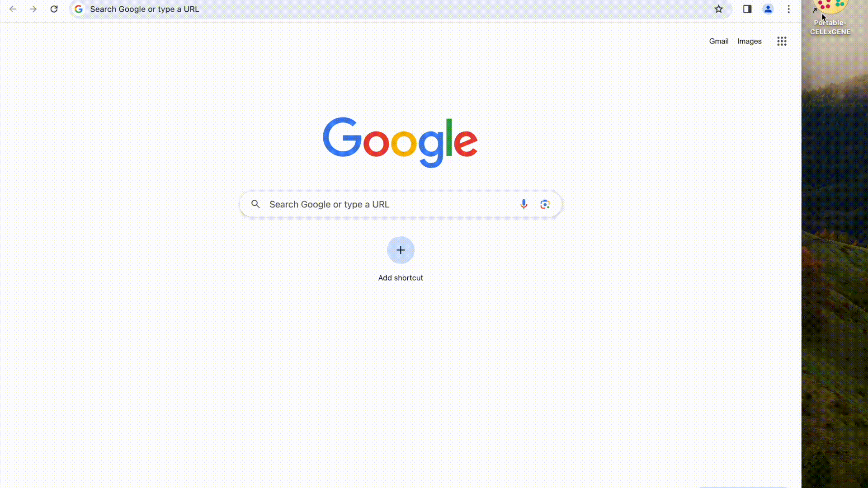Open Gmail link in top right
868x488 pixels.
pos(719,41)
